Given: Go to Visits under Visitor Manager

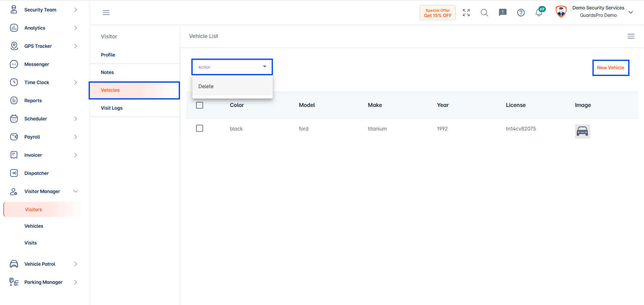Looking at the screenshot, I should pos(31,243).
